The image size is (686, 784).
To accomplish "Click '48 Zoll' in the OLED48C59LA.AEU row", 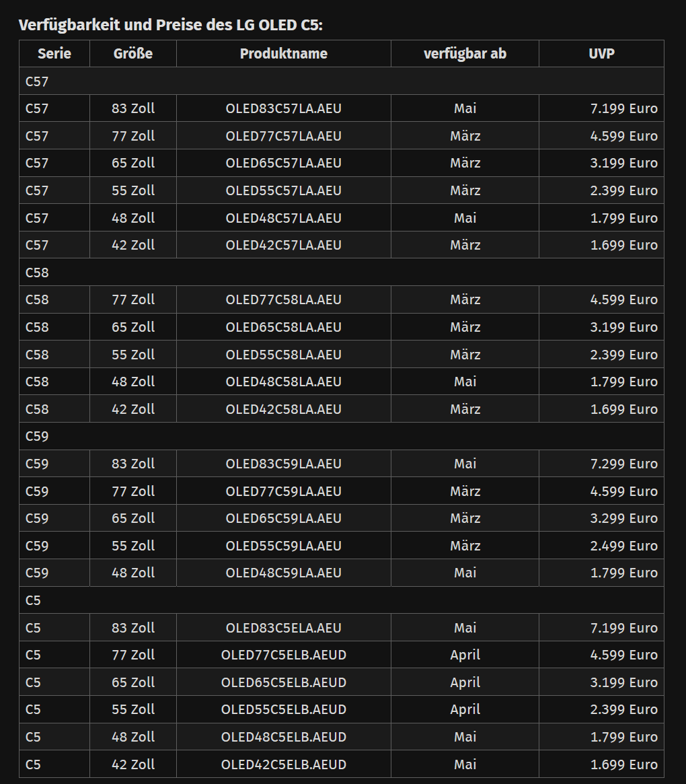I will [x=133, y=573].
